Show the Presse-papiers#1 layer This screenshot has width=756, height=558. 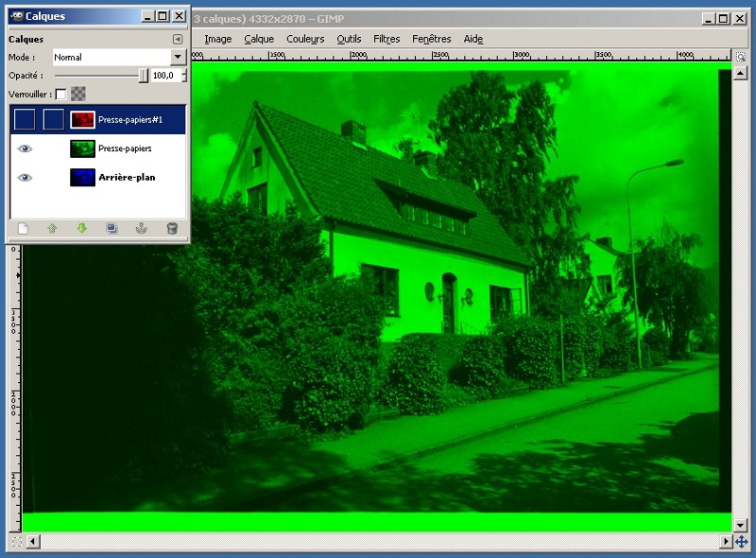pos(26,119)
